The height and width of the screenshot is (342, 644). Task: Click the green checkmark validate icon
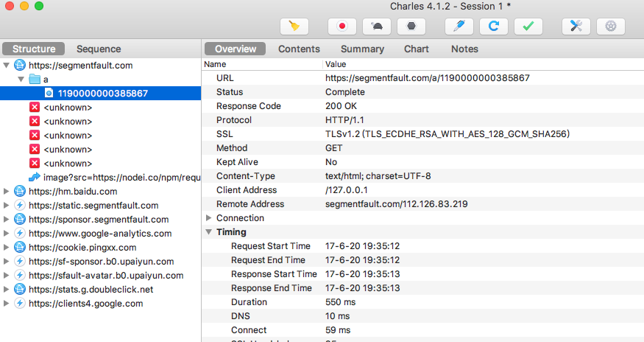[528, 26]
